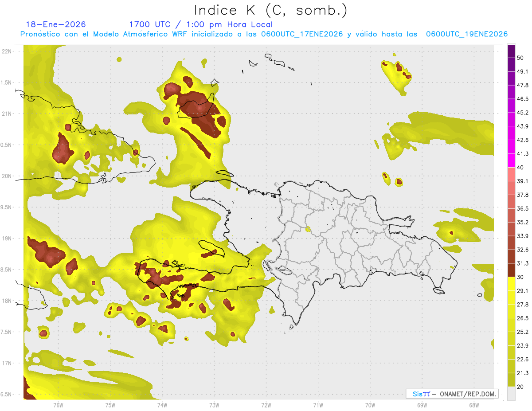Image resolution: width=532 pixels, height=411 pixels.
Task: Click the 75W longitude label
Action: tap(110, 405)
